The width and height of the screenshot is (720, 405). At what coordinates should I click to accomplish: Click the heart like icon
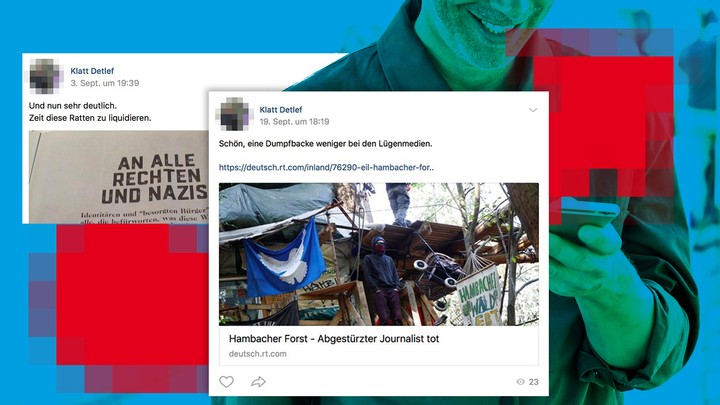point(226,382)
